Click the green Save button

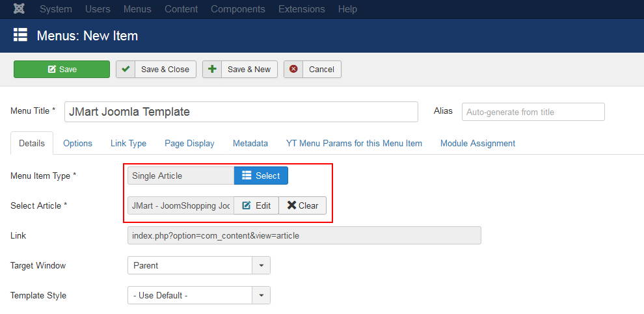click(x=62, y=70)
